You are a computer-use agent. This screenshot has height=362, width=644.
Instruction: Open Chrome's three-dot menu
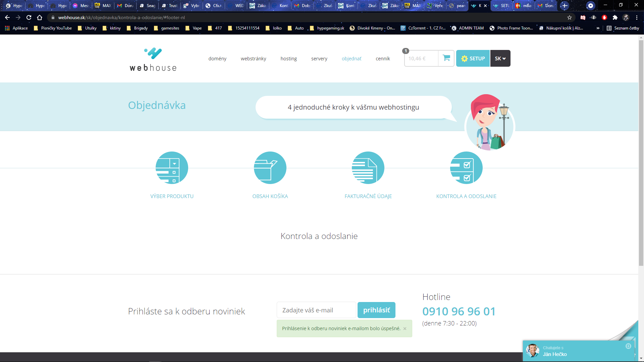click(637, 17)
